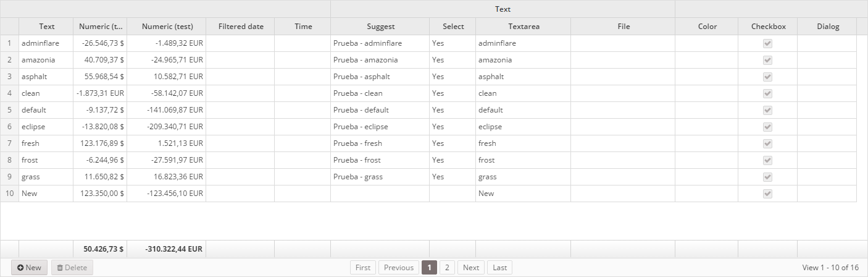Open Select cell in the frost row

coord(453,160)
